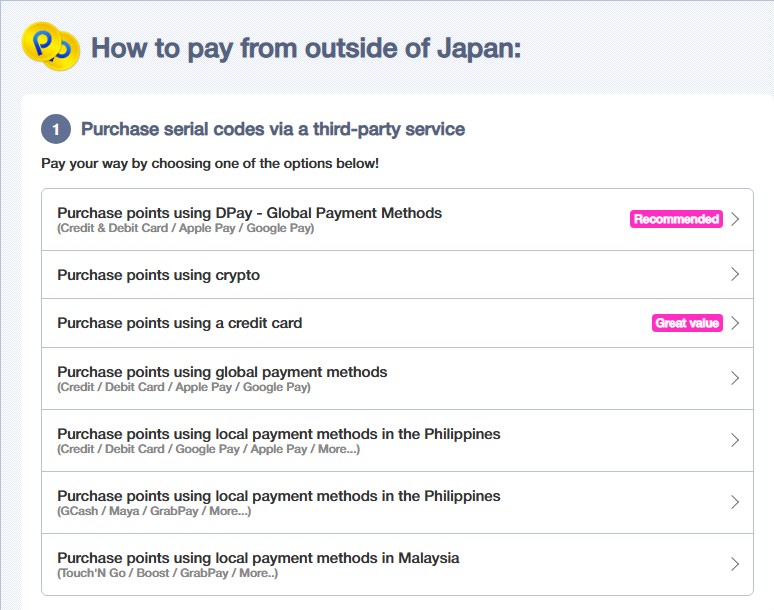Expand the credit card option chevron
774x610 pixels.
click(735, 323)
